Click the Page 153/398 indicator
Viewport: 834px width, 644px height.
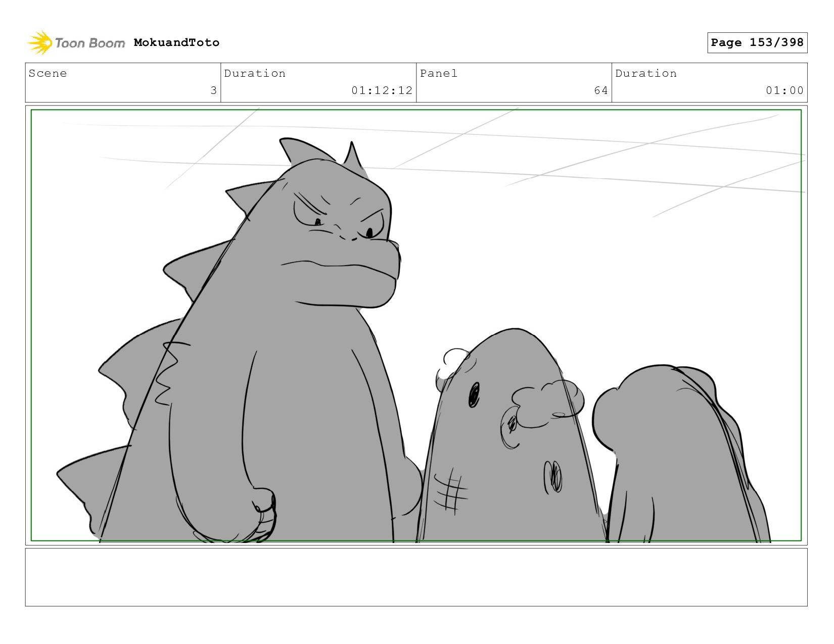tap(757, 42)
